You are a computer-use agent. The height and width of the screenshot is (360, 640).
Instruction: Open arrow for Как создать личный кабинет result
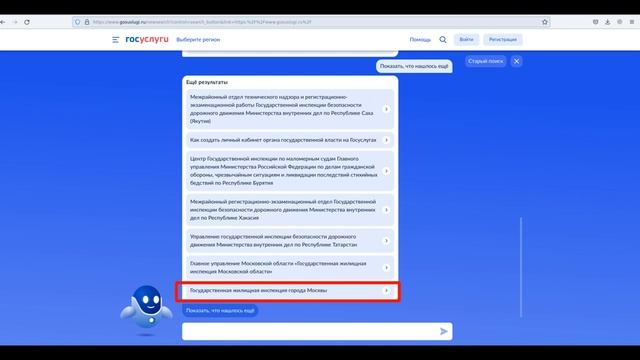[386, 140]
